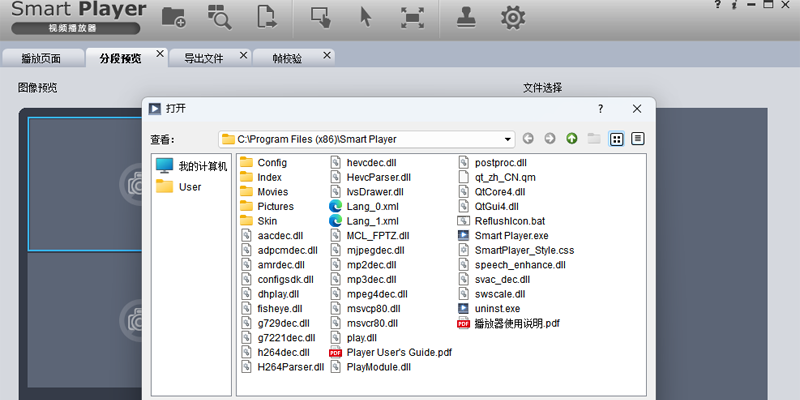Image resolution: width=800 pixels, height=400 pixels.
Task: Click the stamp watermark toolbar icon
Action: [x=466, y=17]
